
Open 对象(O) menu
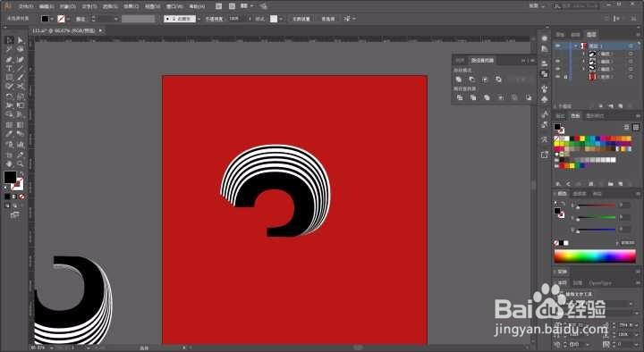68,6
